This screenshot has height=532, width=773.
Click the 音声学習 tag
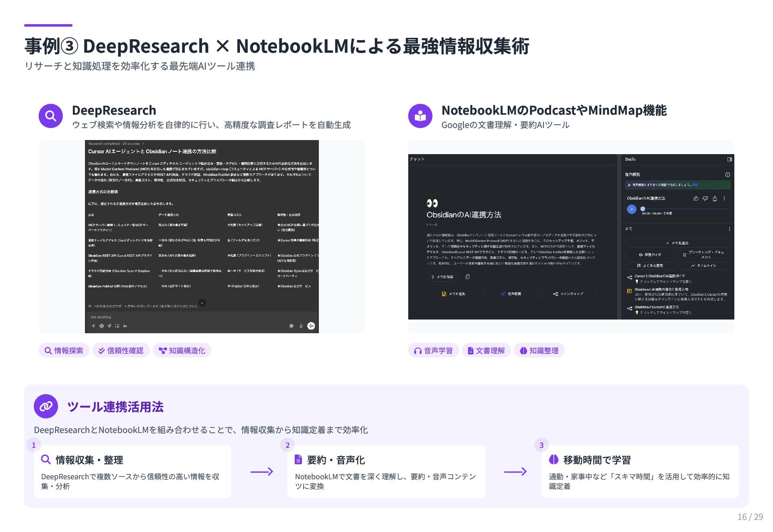(434, 351)
